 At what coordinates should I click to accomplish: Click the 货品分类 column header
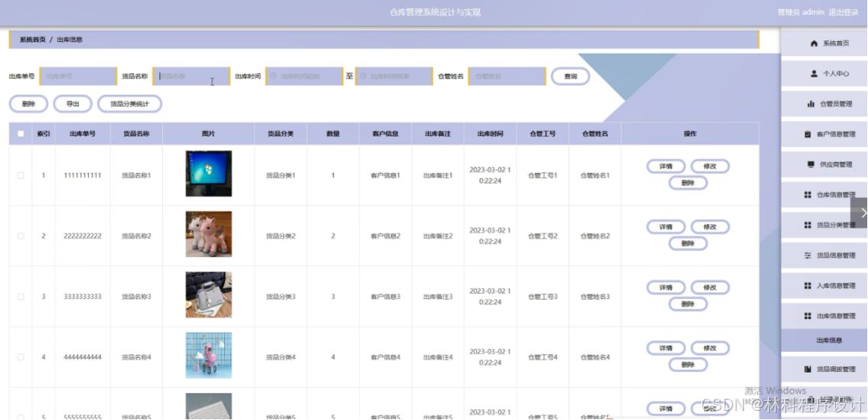281,134
